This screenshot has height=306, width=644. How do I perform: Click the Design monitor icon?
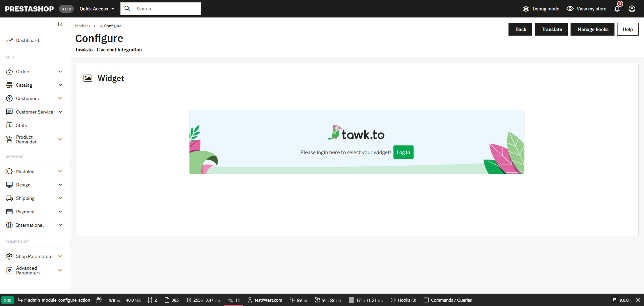(x=9, y=185)
